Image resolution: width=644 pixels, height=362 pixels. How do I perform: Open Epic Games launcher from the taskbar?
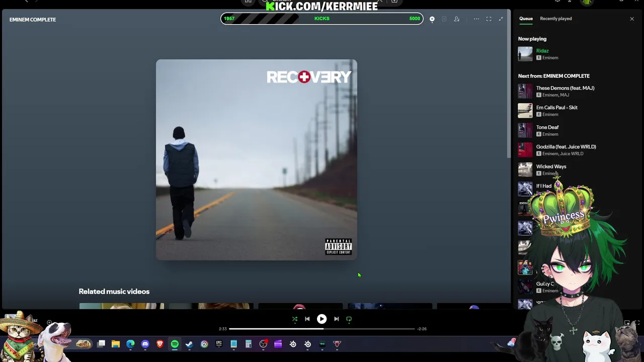(x=219, y=344)
